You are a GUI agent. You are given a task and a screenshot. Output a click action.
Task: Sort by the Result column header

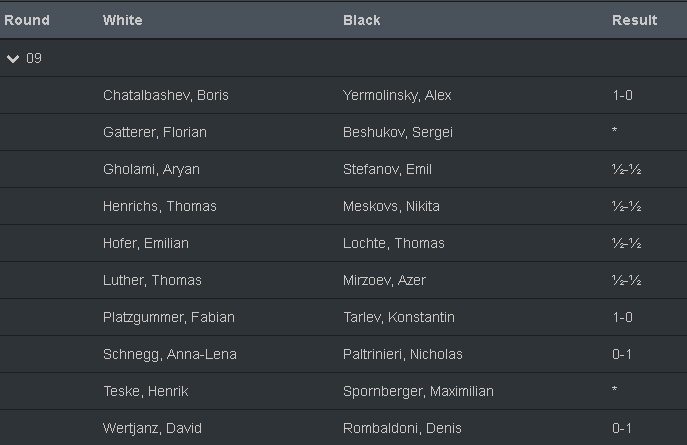(x=634, y=20)
